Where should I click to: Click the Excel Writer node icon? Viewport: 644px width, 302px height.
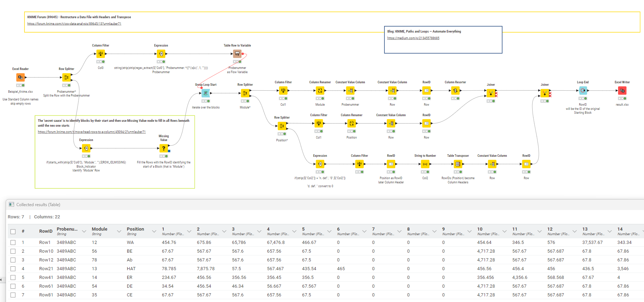point(622,91)
